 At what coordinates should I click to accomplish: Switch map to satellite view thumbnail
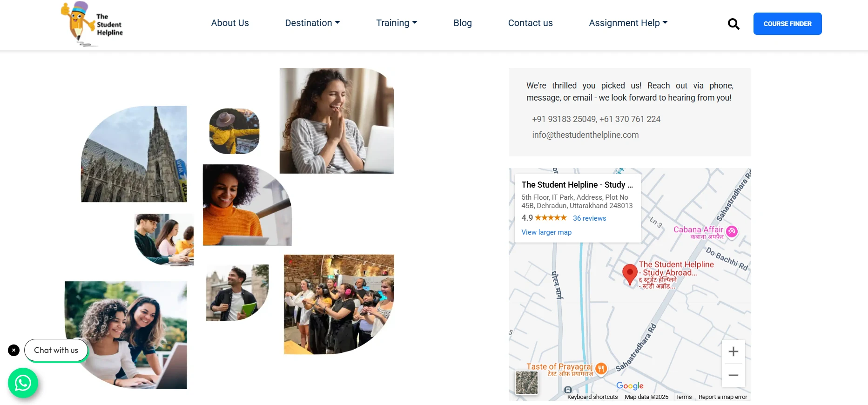point(526,383)
